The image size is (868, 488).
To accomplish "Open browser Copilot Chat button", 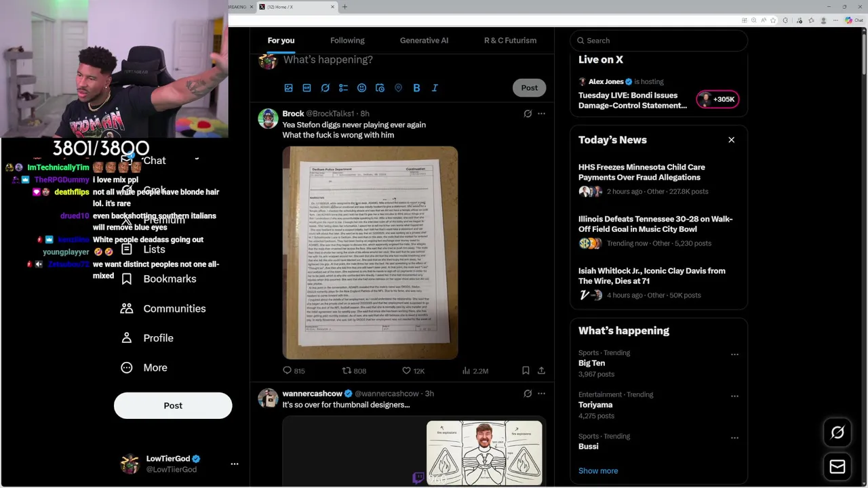I will pyautogui.click(x=854, y=20).
